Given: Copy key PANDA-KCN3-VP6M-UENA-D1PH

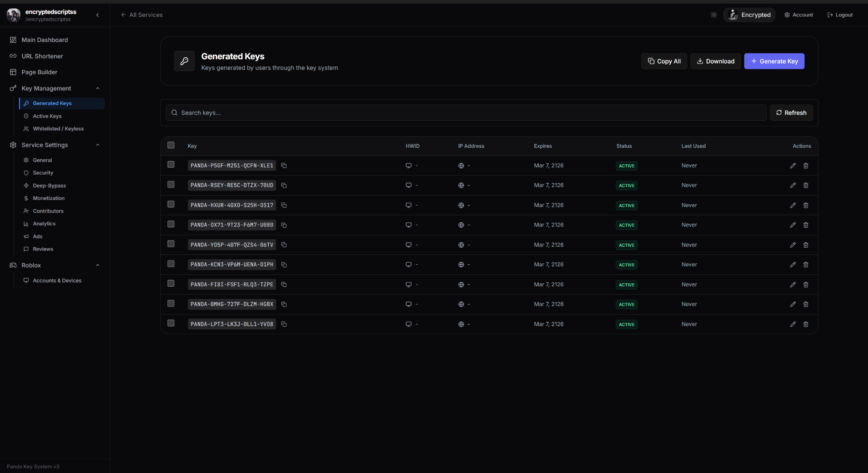Looking at the screenshot, I should pos(284,265).
